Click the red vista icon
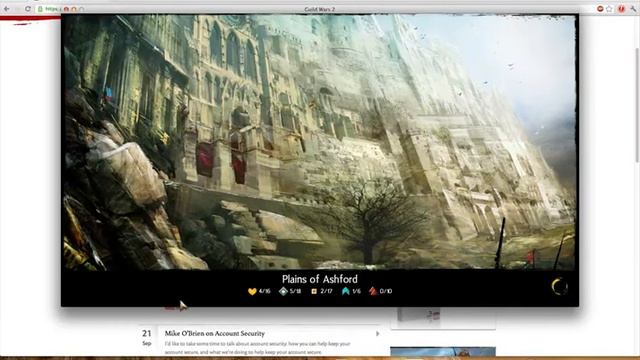This screenshot has height=360, width=640. tap(373, 291)
